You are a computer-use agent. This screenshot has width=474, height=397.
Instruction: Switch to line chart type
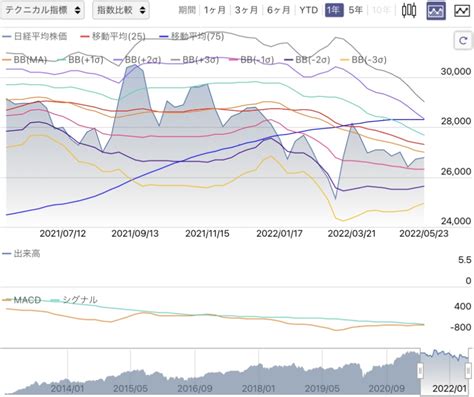coord(462,11)
